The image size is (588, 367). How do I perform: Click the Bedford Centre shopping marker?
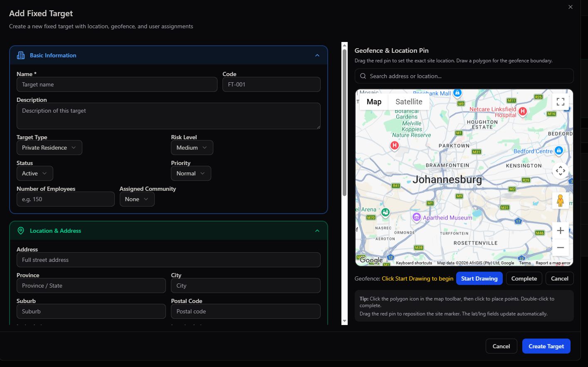[x=559, y=150]
